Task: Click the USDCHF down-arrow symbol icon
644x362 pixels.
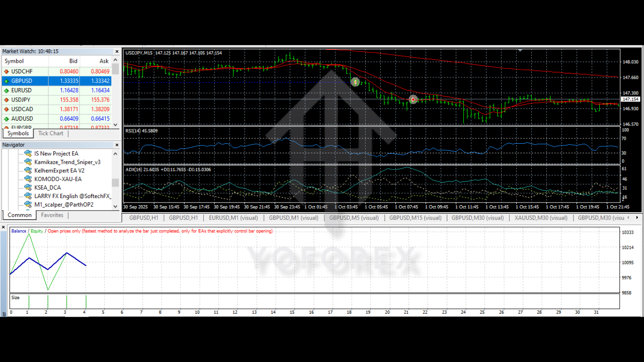Action: point(7,71)
